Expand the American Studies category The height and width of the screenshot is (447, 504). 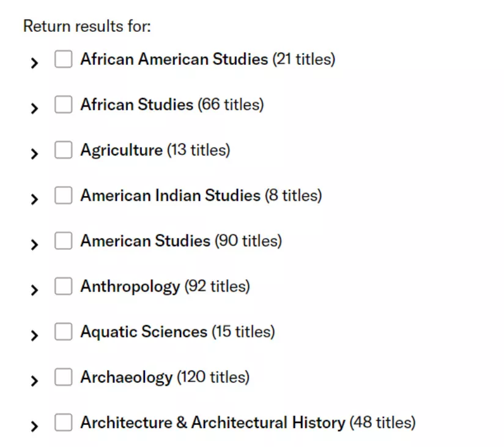click(35, 244)
